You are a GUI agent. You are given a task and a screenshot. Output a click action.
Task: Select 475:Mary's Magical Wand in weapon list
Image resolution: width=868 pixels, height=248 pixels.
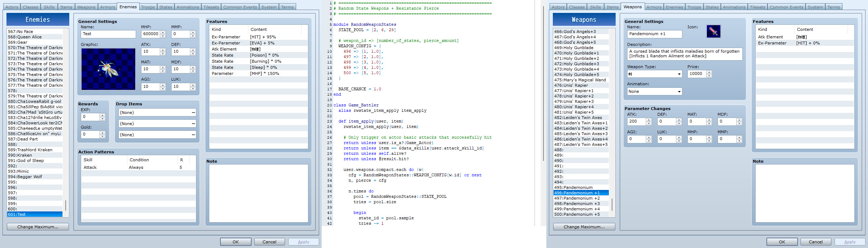581,80
